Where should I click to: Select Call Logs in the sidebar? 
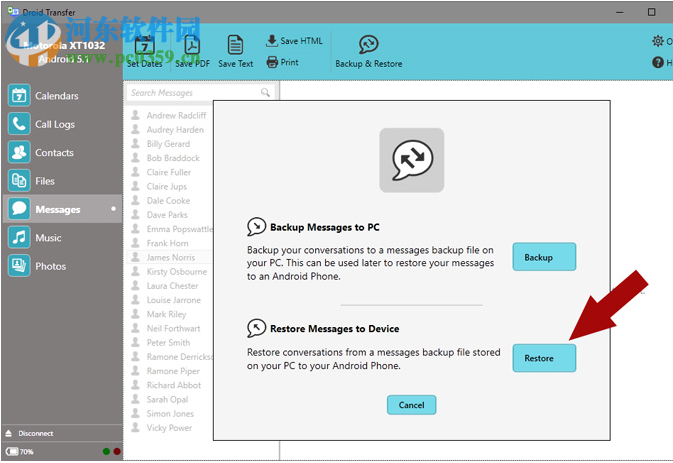coord(55,124)
